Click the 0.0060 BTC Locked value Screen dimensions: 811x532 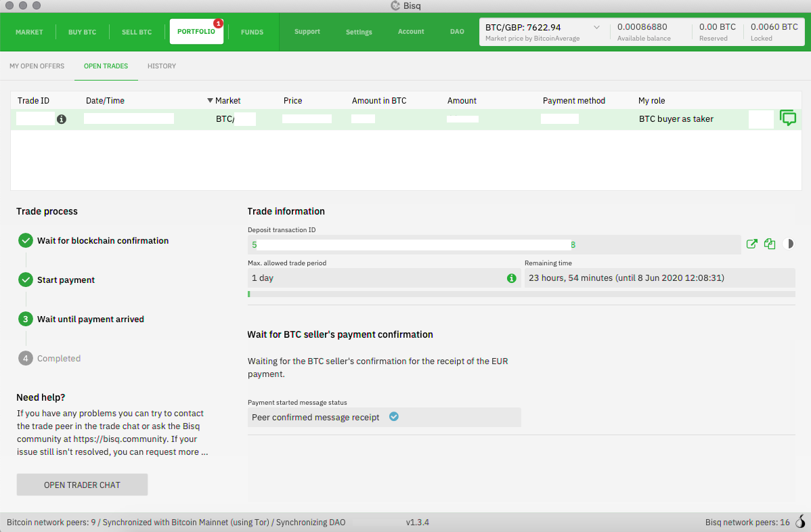point(774,27)
